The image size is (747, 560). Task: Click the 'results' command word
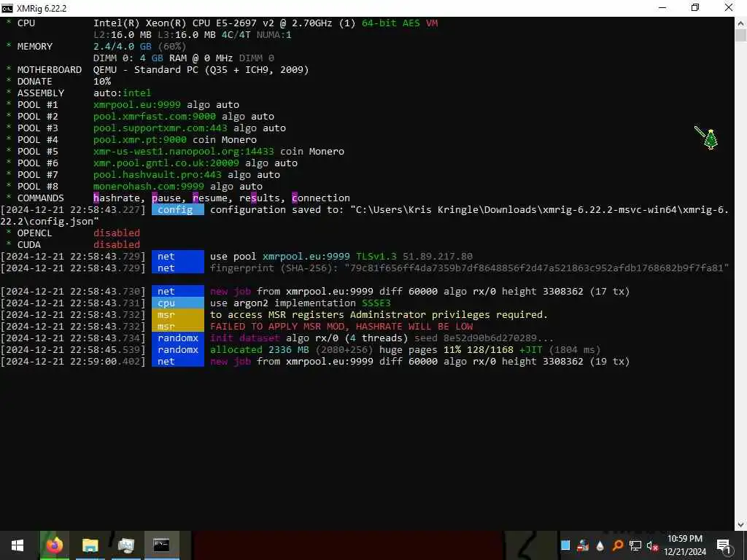point(260,198)
